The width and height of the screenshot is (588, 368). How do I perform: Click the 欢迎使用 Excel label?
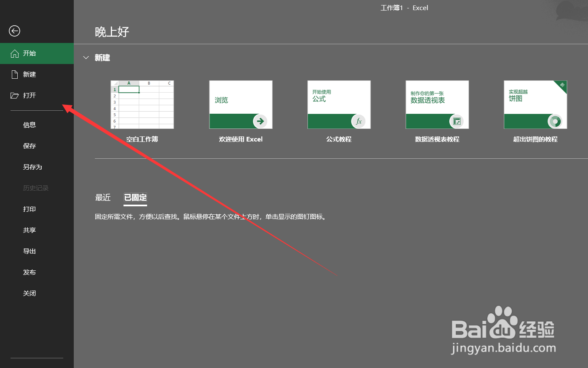click(x=241, y=139)
